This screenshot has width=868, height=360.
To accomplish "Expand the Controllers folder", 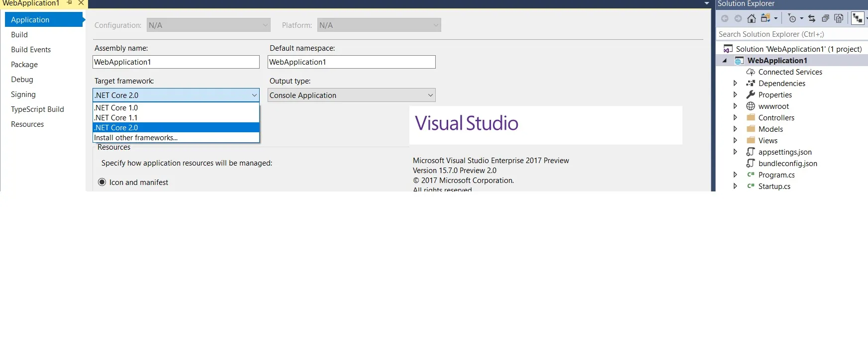I will [x=735, y=118].
